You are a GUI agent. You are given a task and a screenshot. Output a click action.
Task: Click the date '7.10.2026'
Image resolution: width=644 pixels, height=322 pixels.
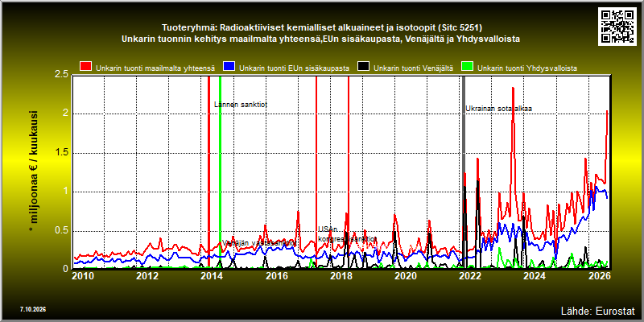(33, 309)
